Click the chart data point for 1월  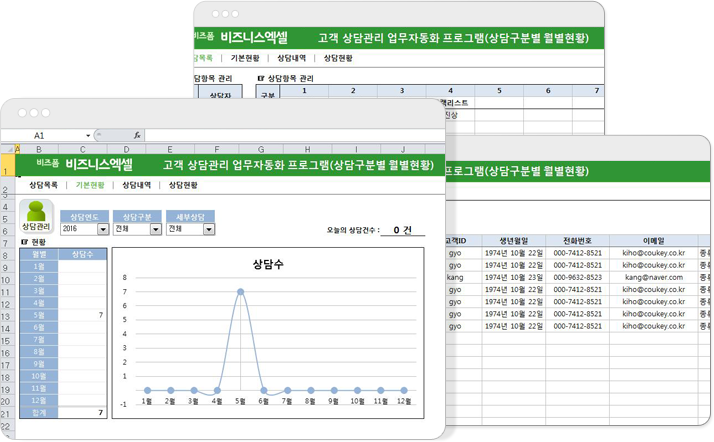[147, 390]
